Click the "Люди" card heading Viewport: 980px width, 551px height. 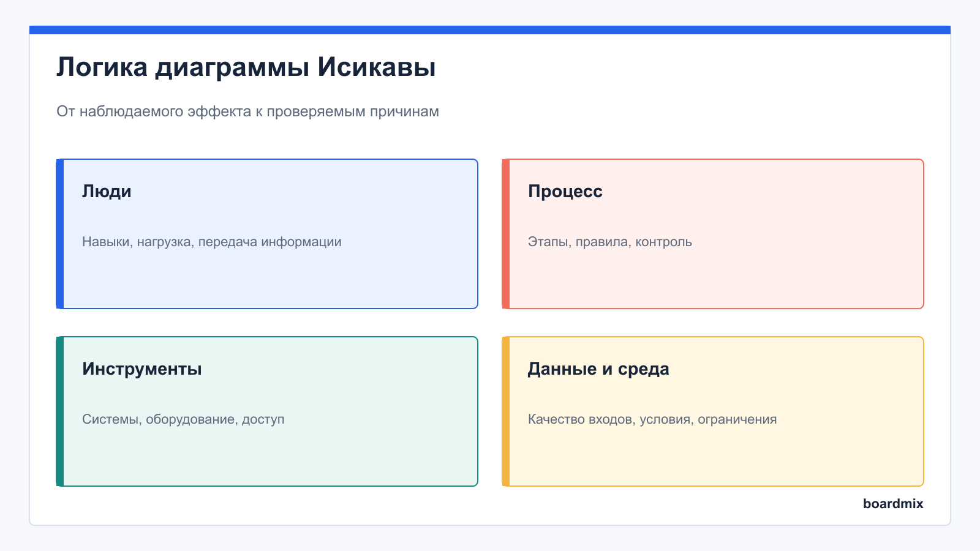tap(107, 192)
